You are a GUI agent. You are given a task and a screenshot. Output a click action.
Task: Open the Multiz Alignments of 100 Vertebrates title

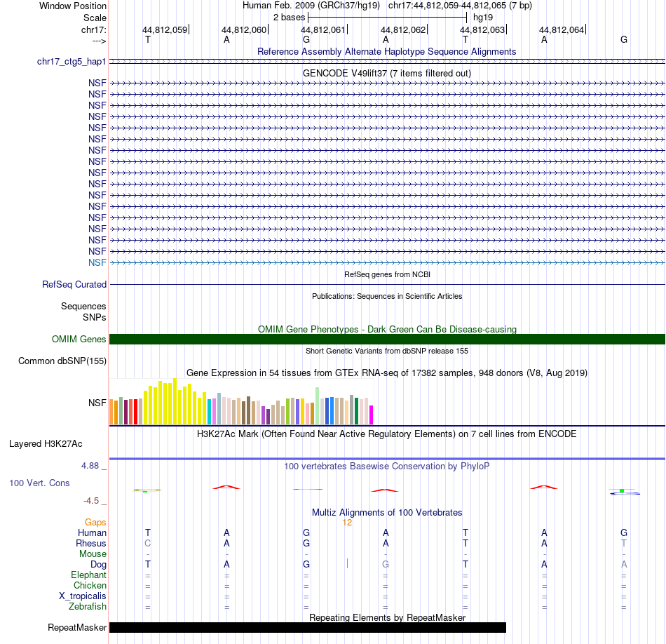pos(387,513)
